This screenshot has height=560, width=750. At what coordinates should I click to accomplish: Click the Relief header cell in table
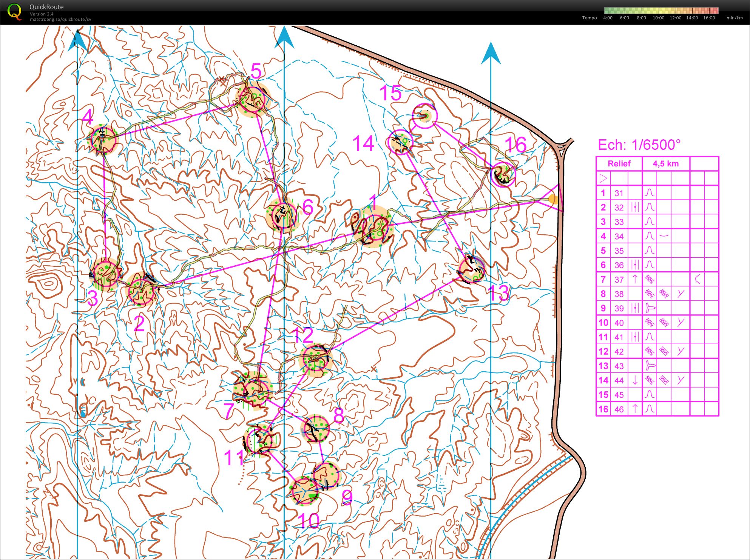(x=619, y=163)
